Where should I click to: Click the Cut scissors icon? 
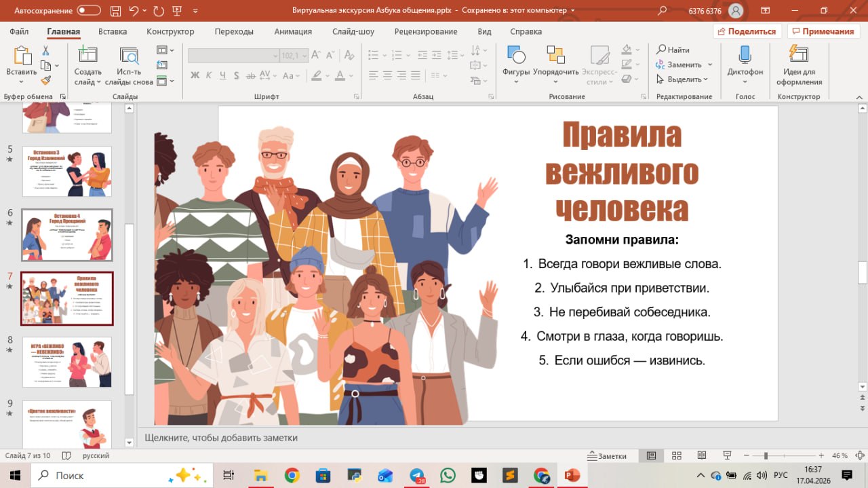(x=45, y=51)
